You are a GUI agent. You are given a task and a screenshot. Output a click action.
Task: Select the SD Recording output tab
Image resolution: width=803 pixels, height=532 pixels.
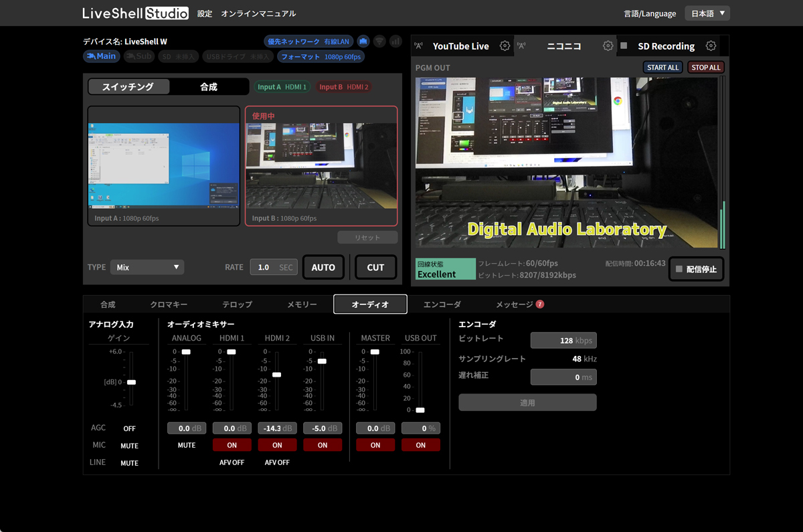click(x=668, y=46)
